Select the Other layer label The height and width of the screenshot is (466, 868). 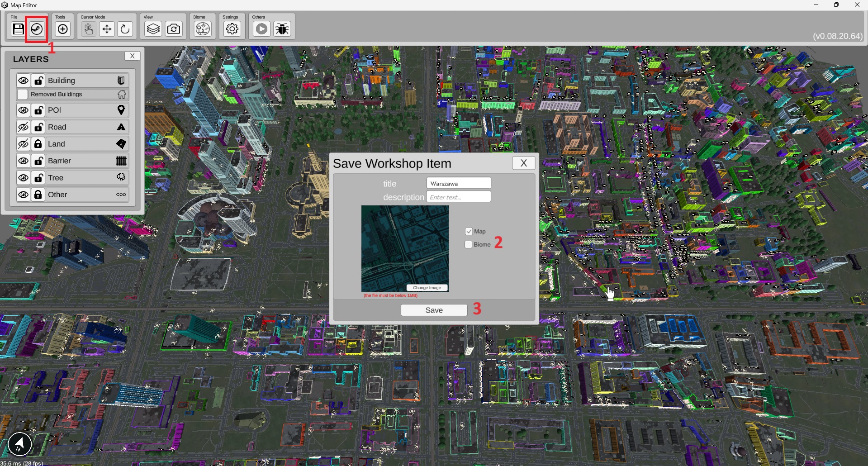57,195
